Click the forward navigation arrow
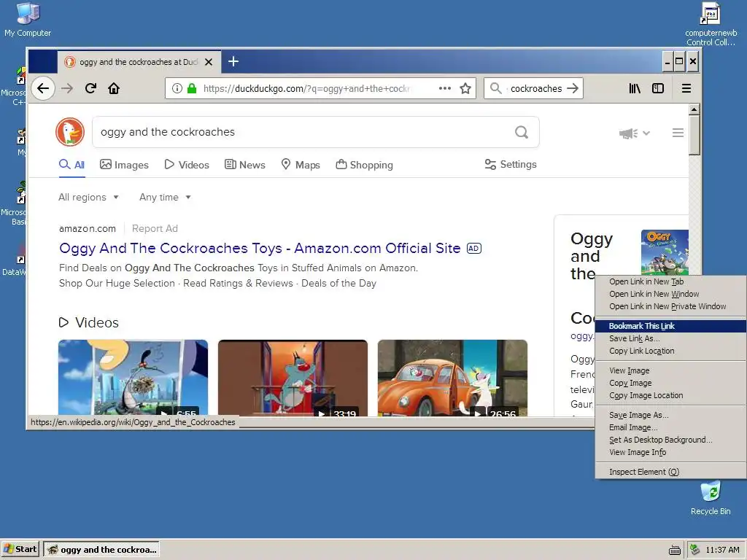The height and width of the screenshot is (560, 747). tap(67, 88)
